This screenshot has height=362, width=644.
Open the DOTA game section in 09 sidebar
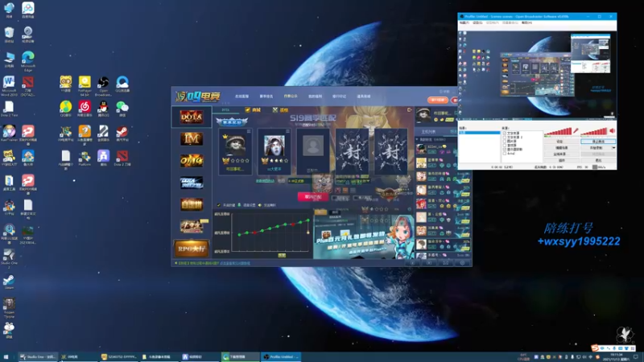pyautogui.click(x=192, y=117)
